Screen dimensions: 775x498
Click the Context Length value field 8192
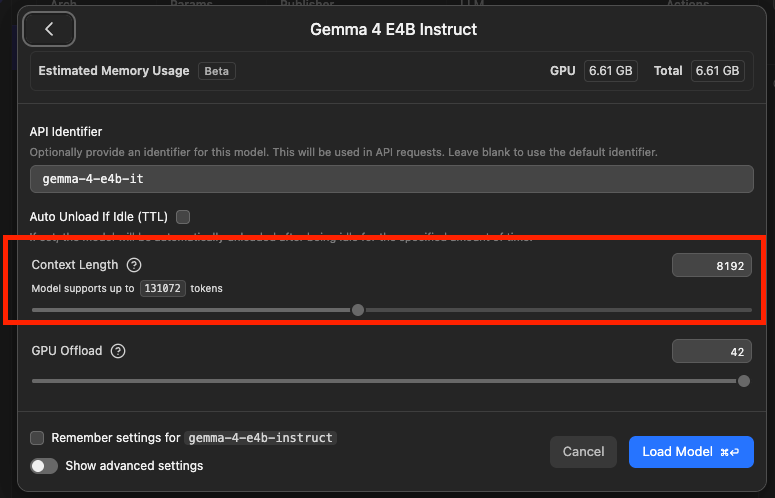[712, 265]
